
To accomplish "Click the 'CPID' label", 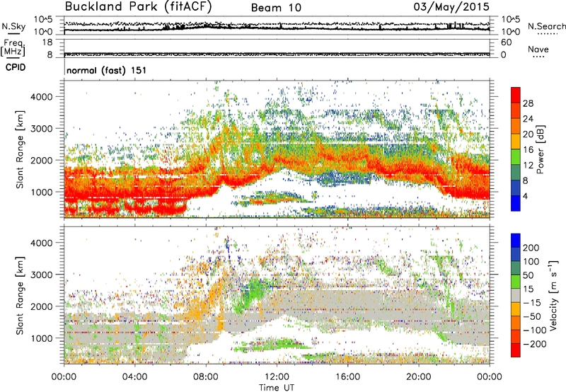I will pos(16,67).
